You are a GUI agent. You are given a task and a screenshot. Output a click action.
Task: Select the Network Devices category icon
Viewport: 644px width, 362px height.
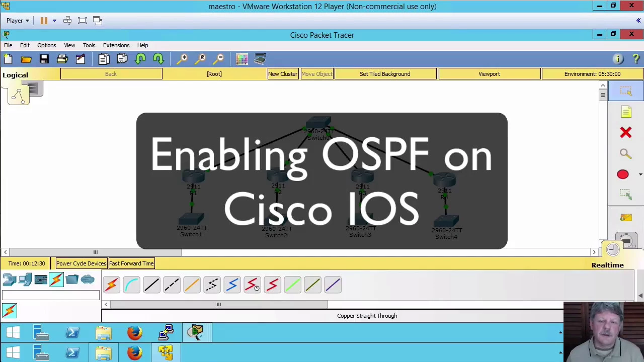[x=10, y=280]
